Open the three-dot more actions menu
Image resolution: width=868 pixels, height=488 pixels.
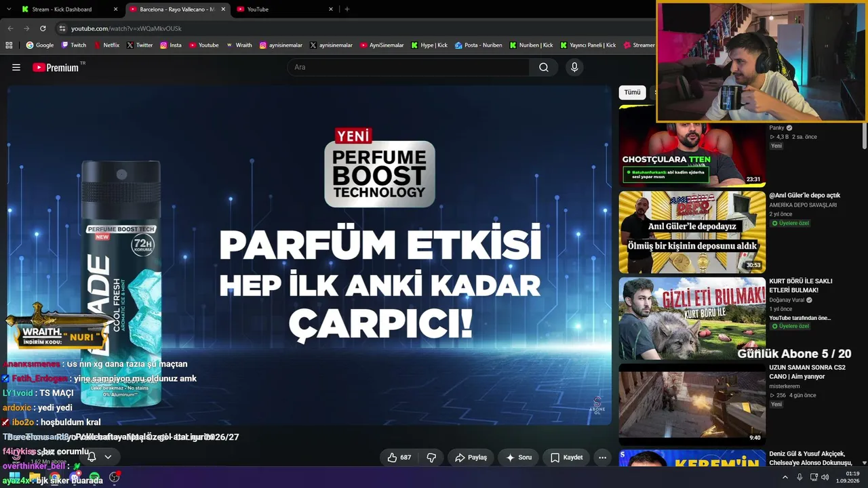[602, 457]
